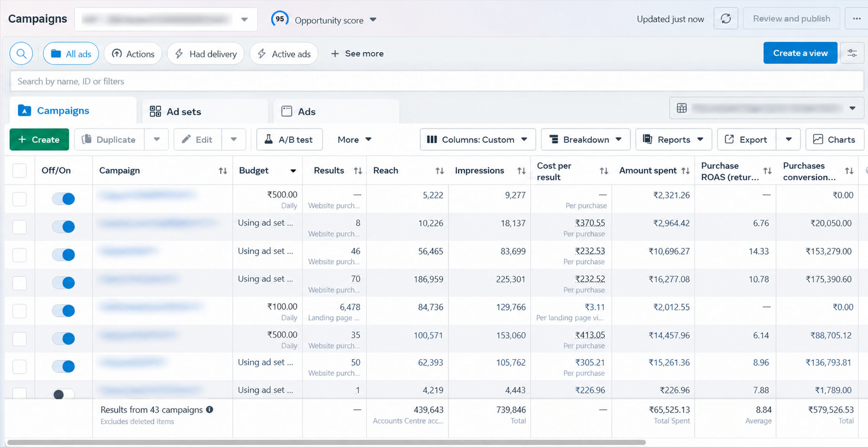Tick the select-all campaigns header checkbox
Viewport: 868px width, 447px height.
[20, 171]
